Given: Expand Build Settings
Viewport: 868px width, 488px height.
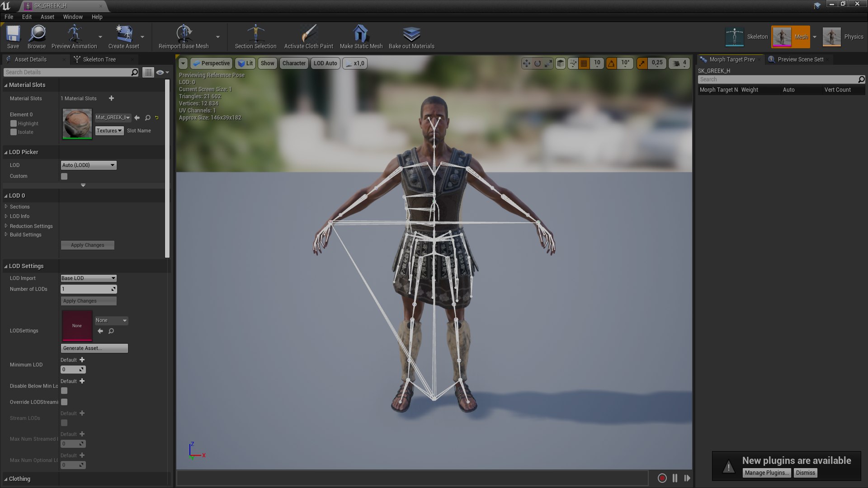Looking at the screenshot, I should tap(6, 235).
